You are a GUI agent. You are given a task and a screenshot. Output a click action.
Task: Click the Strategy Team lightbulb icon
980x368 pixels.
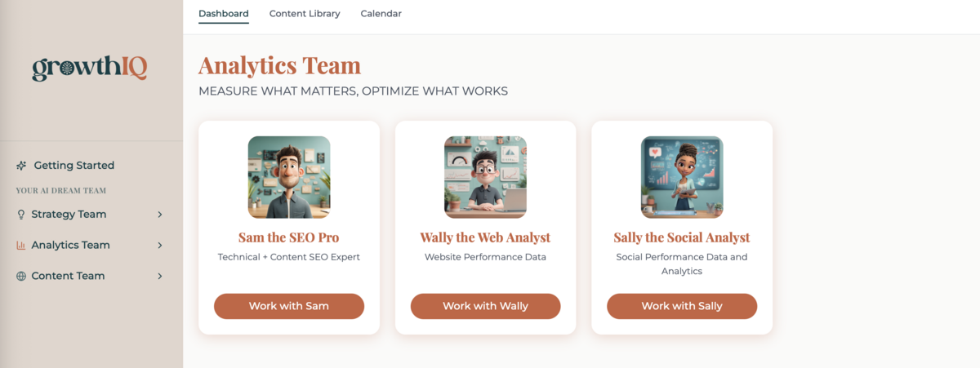coord(21,215)
